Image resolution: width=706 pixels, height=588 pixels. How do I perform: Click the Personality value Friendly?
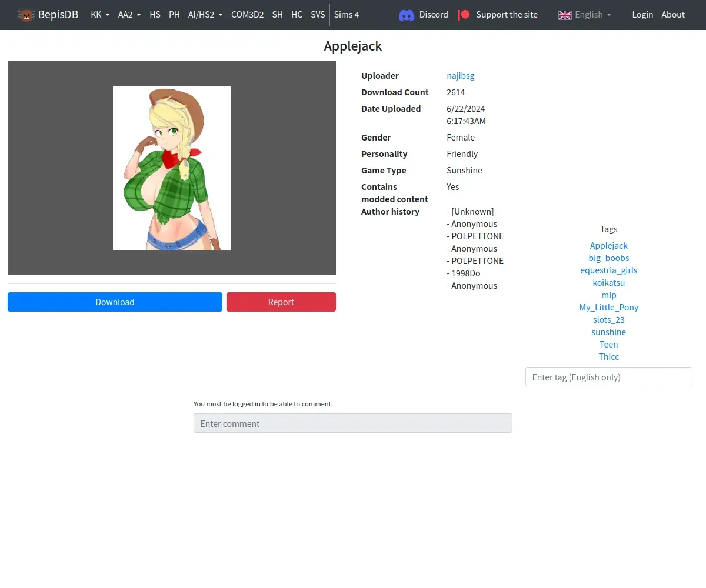pyautogui.click(x=462, y=154)
